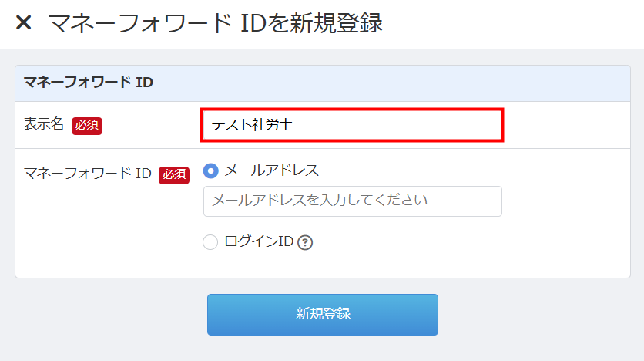Click the 表示名 text field

(x=351, y=125)
